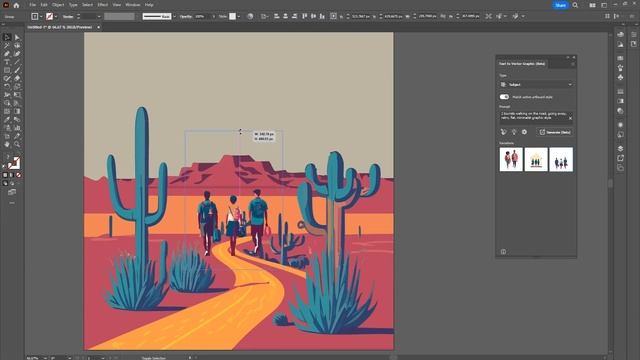Image resolution: width=640 pixels, height=360 pixels.
Task: Click the info icon at panel bottom
Action: (x=503, y=251)
